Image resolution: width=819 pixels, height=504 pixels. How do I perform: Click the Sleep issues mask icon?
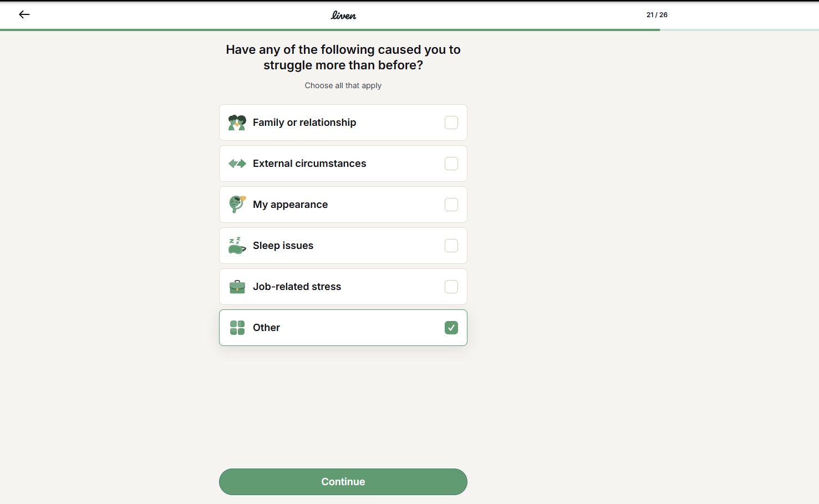[x=237, y=246]
